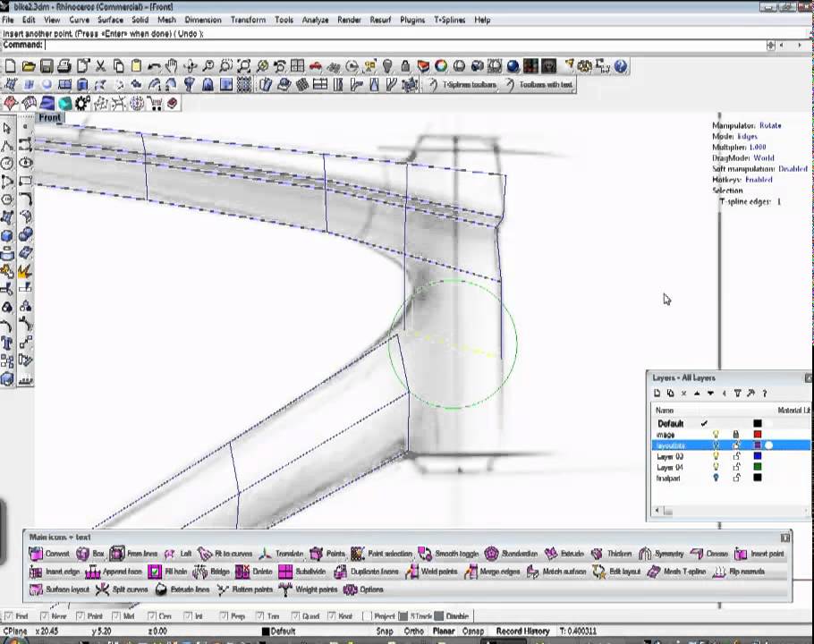Image resolution: width=814 pixels, height=644 pixels.
Task: Toggle the lock on image layer
Action: click(x=735, y=435)
